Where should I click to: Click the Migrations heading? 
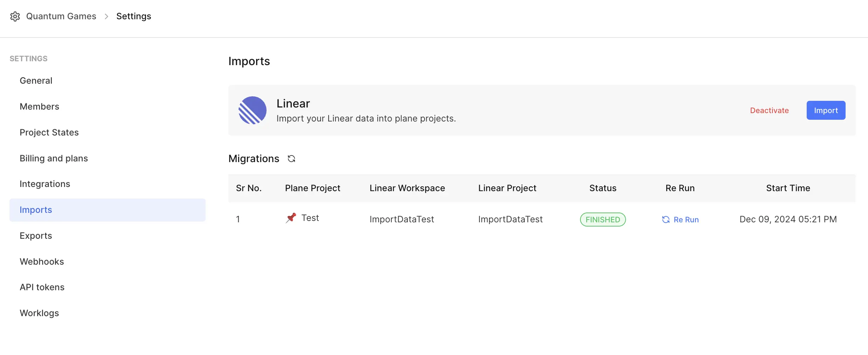point(254,159)
